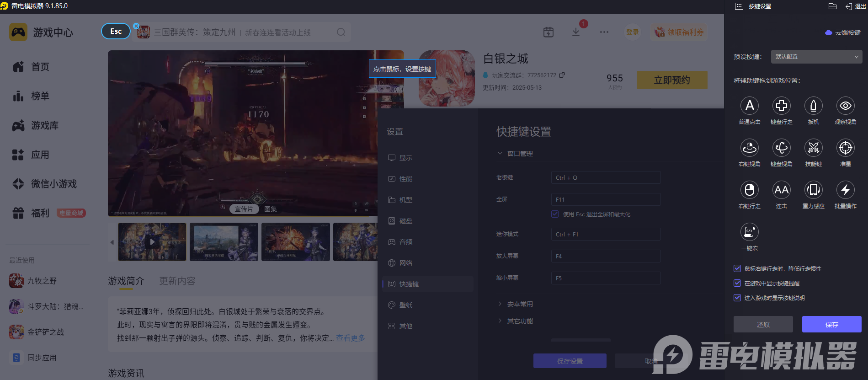Open 九牧之野 from recently used
This screenshot has width=868, height=380.
(33, 281)
